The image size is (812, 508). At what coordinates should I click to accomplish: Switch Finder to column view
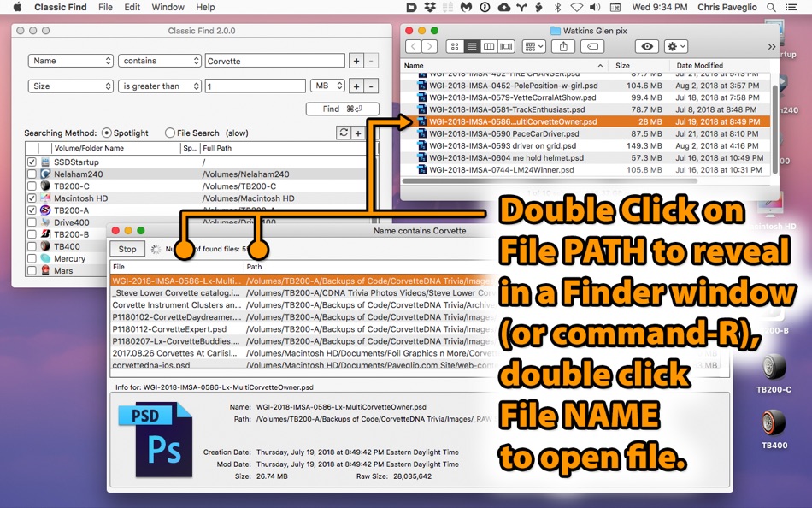click(x=488, y=47)
